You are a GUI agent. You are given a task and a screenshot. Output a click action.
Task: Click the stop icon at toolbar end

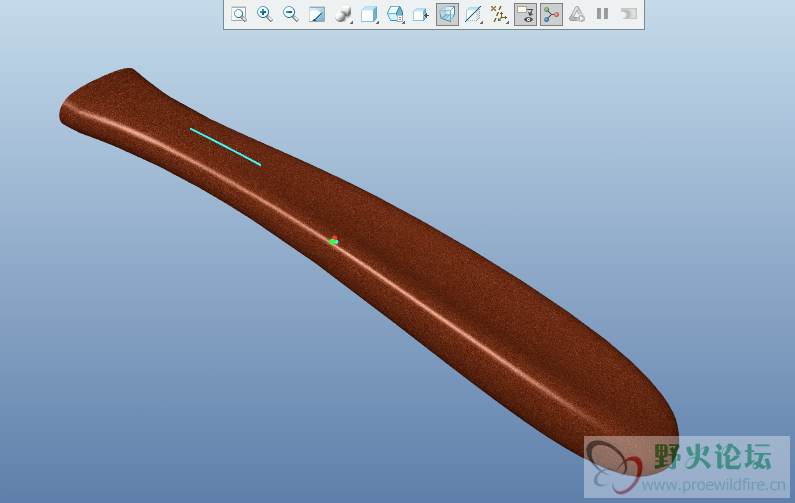coord(629,14)
